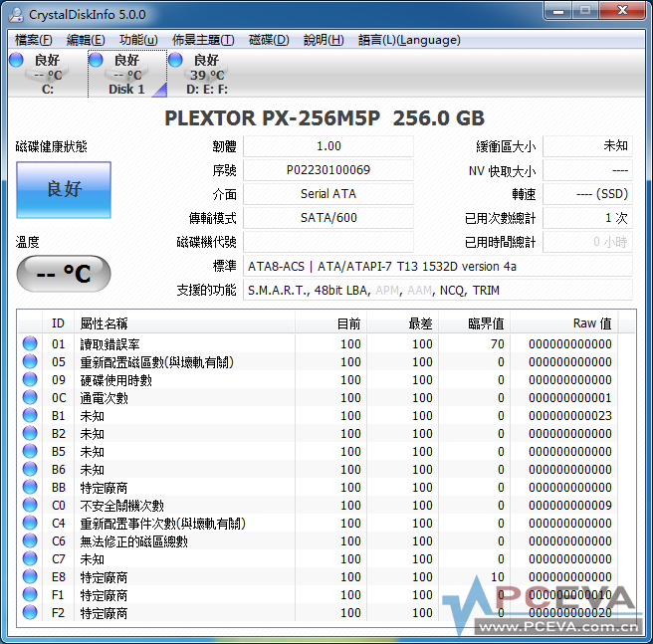Image resolution: width=653 pixels, height=644 pixels.
Task: Click the status orb for attribute 01
Action: 30,343
